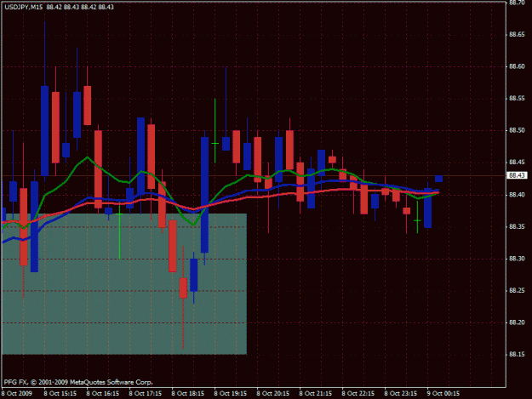Viewport: 532px width, 399px height.
Task: Click the 8 Oct 23:15 time label
Action: (401, 394)
